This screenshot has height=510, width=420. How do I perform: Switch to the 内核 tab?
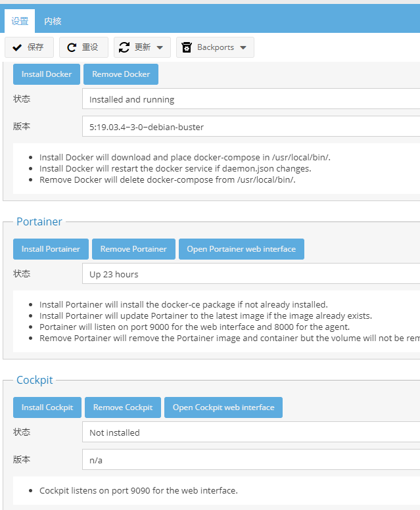click(53, 21)
